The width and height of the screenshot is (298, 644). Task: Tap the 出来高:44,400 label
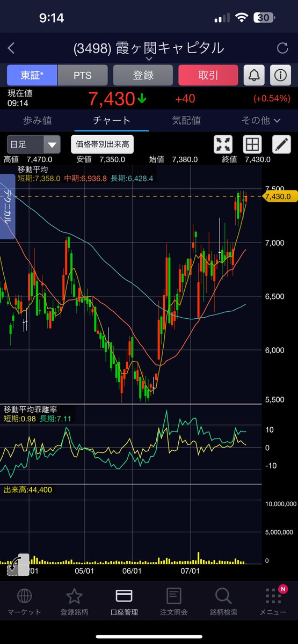(x=28, y=489)
